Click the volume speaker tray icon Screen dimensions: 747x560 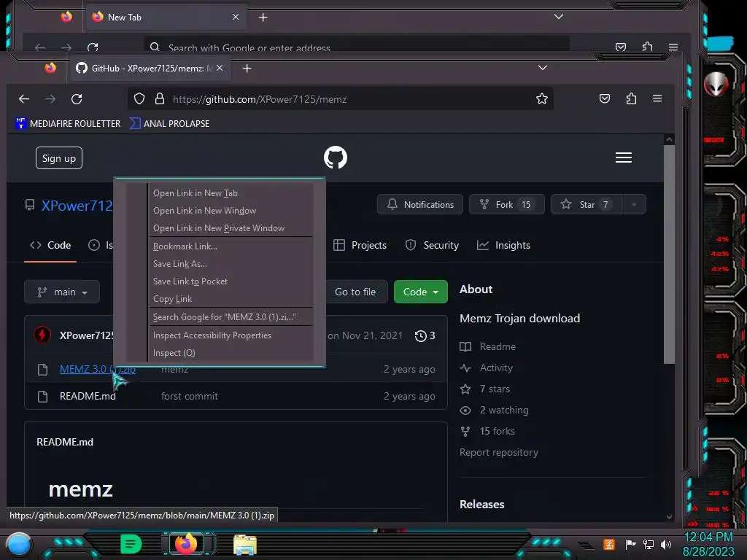666,544
